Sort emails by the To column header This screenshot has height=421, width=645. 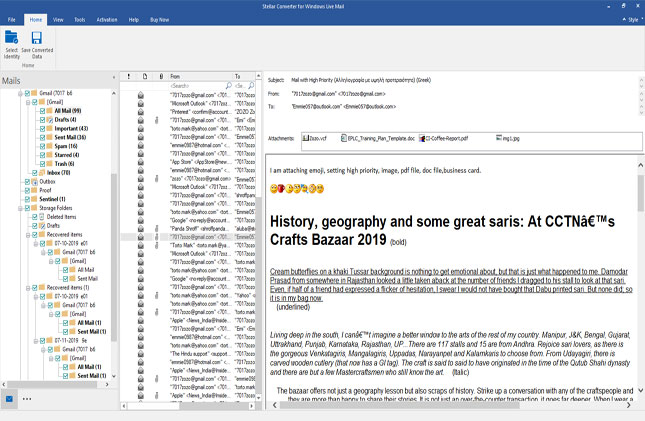(244, 76)
